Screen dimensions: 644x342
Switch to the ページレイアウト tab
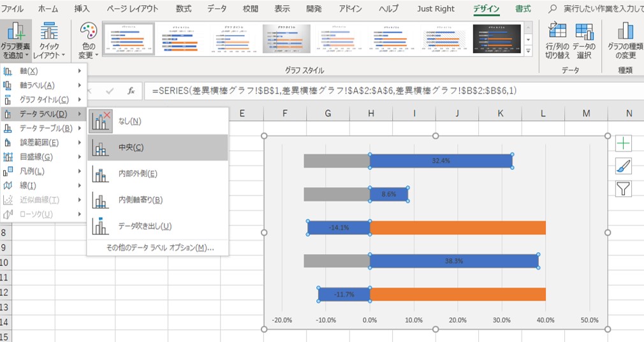[132, 9]
